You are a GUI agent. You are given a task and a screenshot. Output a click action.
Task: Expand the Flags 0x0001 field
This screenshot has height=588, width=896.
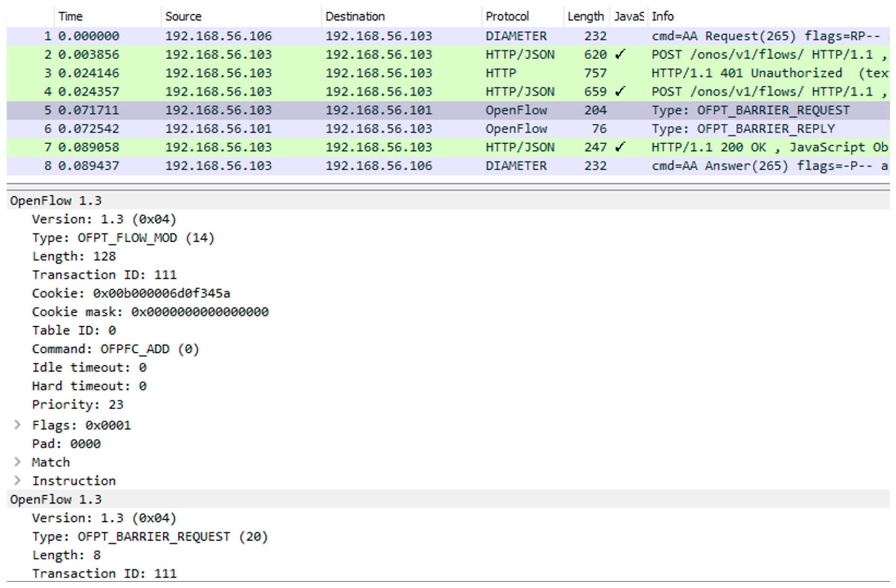[x=17, y=425]
